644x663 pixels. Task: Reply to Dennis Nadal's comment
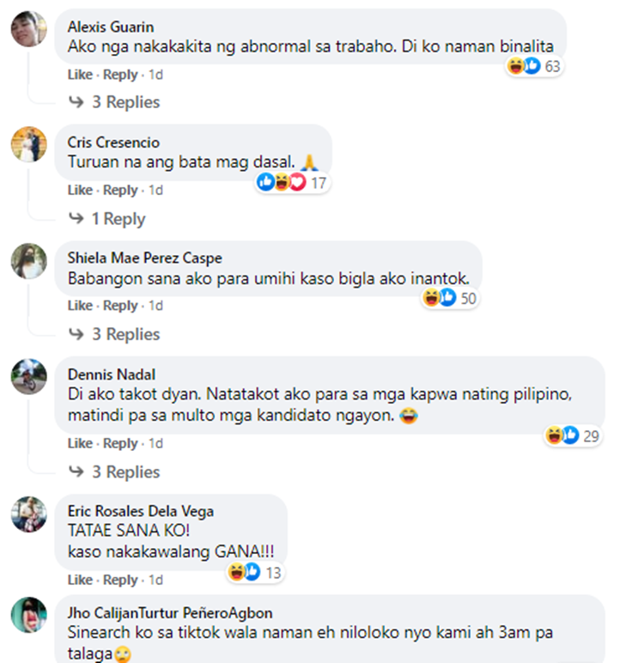[120, 443]
